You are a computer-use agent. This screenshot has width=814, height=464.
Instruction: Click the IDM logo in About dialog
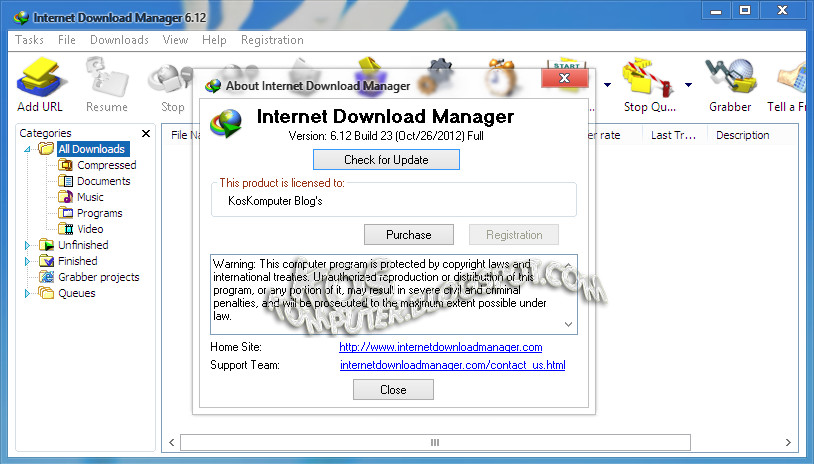click(226, 124)
